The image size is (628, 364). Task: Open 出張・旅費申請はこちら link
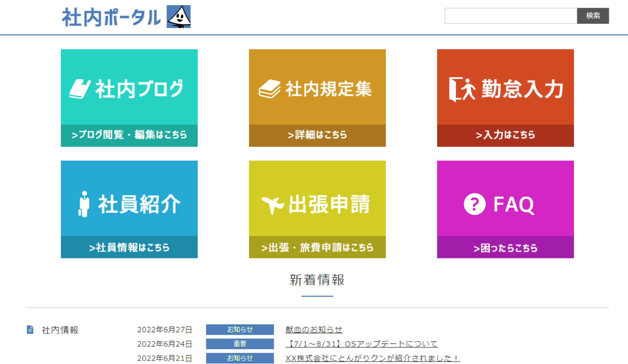point(317,247)
